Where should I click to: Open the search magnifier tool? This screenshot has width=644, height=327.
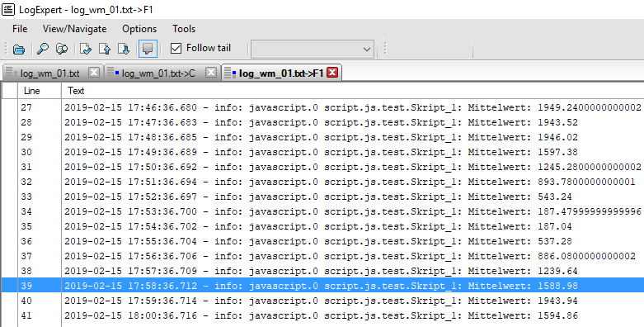(x=42, y=49)
